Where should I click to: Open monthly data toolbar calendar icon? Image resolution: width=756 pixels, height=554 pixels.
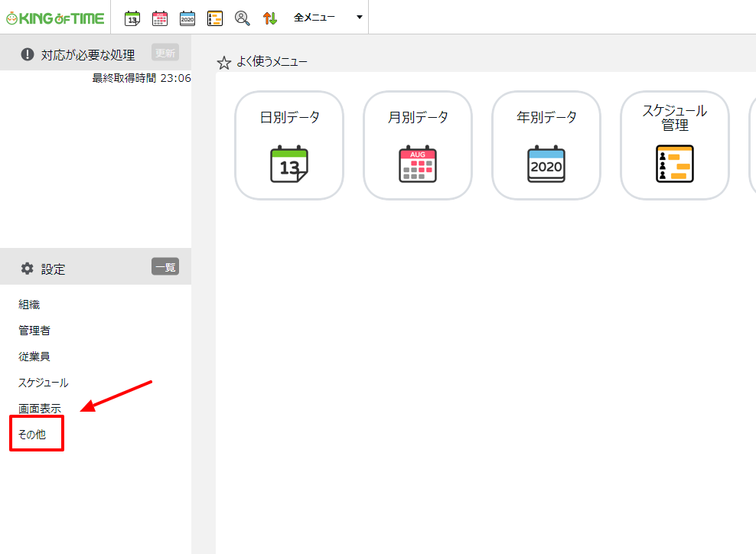click(160, 18)
